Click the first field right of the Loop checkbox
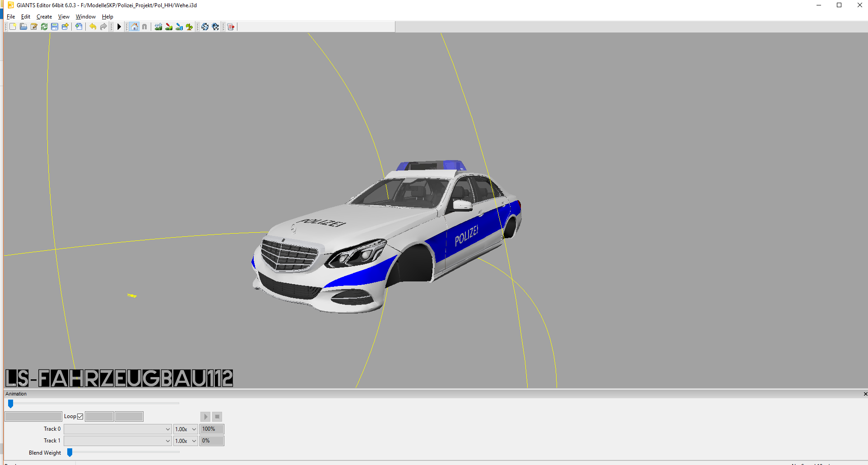The width and height of the screenshot is (868, 465). click(99, 416)
